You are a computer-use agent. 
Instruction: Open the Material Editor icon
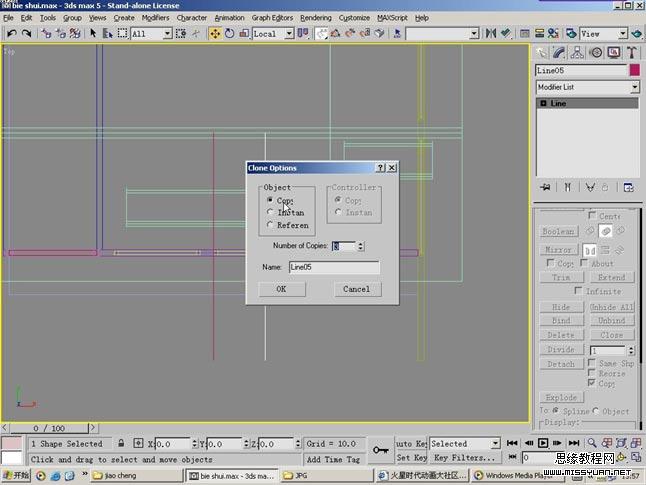click(553, 33)
